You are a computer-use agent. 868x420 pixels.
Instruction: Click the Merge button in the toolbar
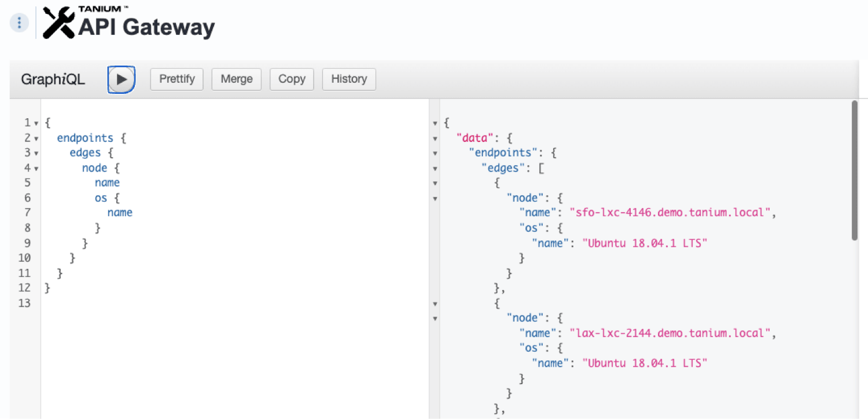(x=237, y=79)
